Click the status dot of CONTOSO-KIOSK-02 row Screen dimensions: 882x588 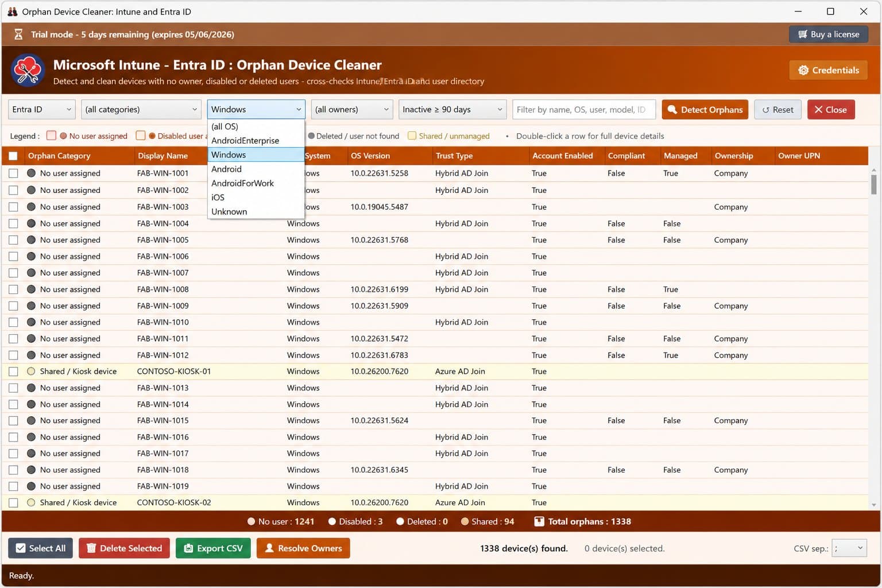coord(31,502)
